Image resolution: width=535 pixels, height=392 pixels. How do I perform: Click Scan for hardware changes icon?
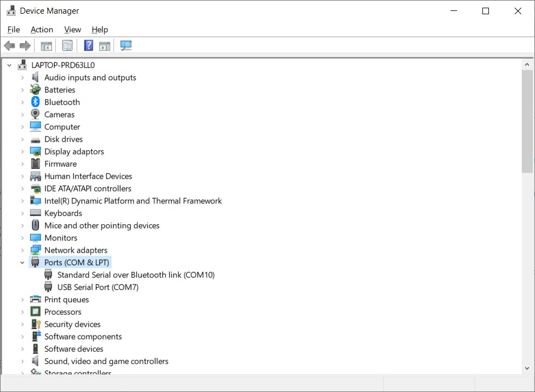(126, 46)
